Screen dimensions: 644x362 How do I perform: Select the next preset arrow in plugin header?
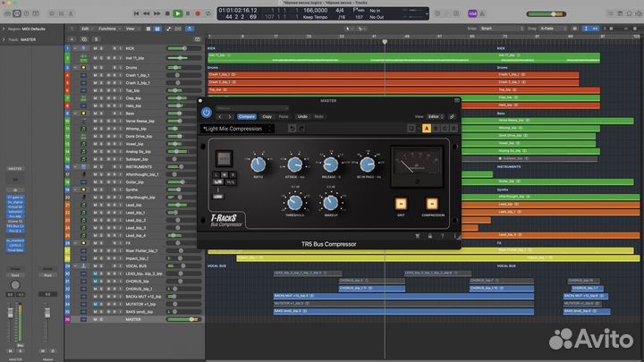[x=232, y=116]
